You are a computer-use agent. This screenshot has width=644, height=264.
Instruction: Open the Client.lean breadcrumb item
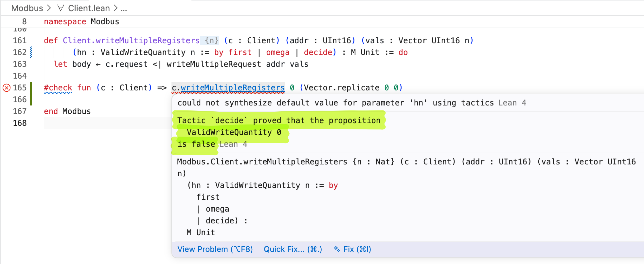(89, 8)
